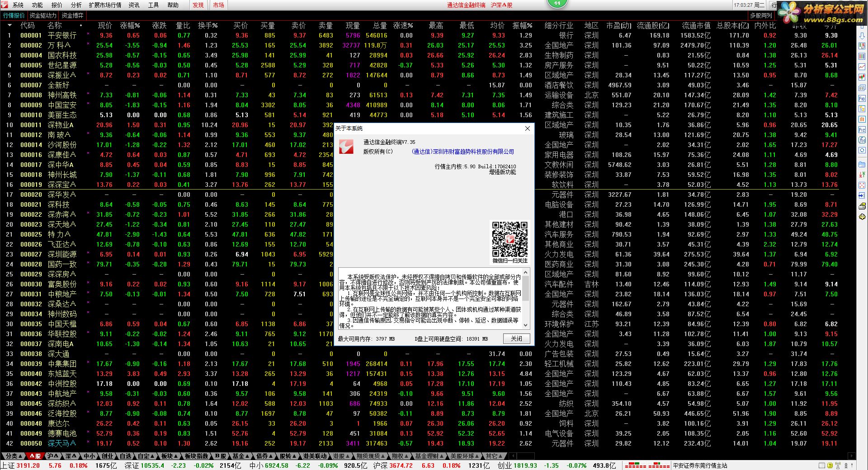Expand the 板块 bottom tab menu
Viewport: 868px width, 470px height.
pos(170,456)
